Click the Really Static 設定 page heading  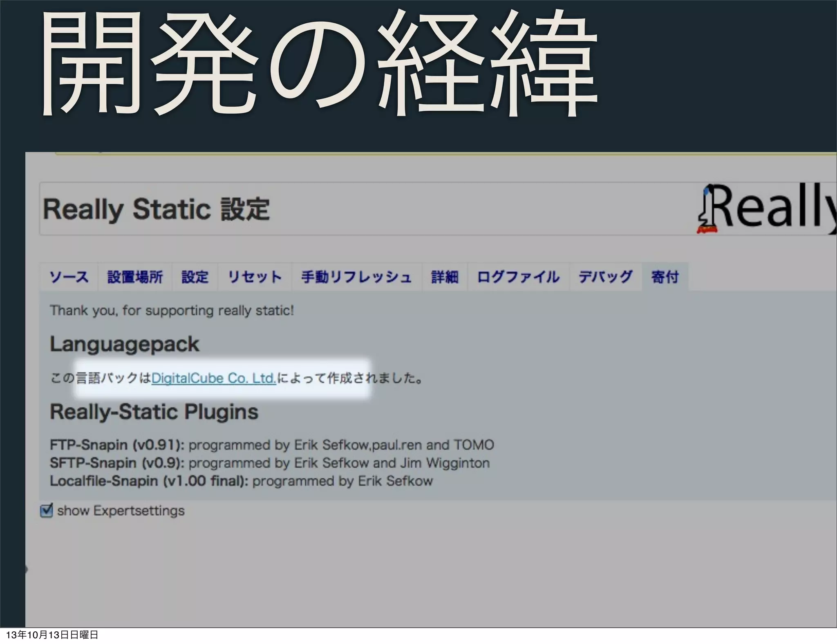coord(156,209)
